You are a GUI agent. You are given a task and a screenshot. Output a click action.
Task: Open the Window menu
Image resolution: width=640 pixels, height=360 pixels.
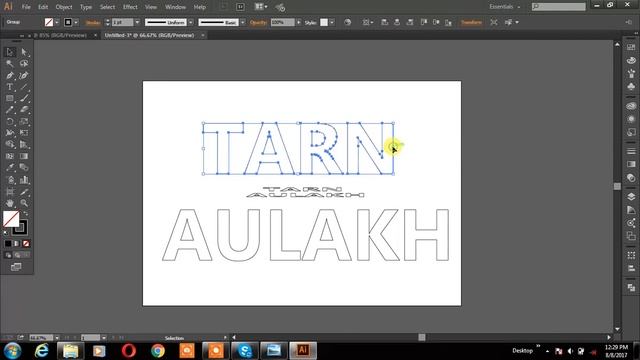pos(176,7)
